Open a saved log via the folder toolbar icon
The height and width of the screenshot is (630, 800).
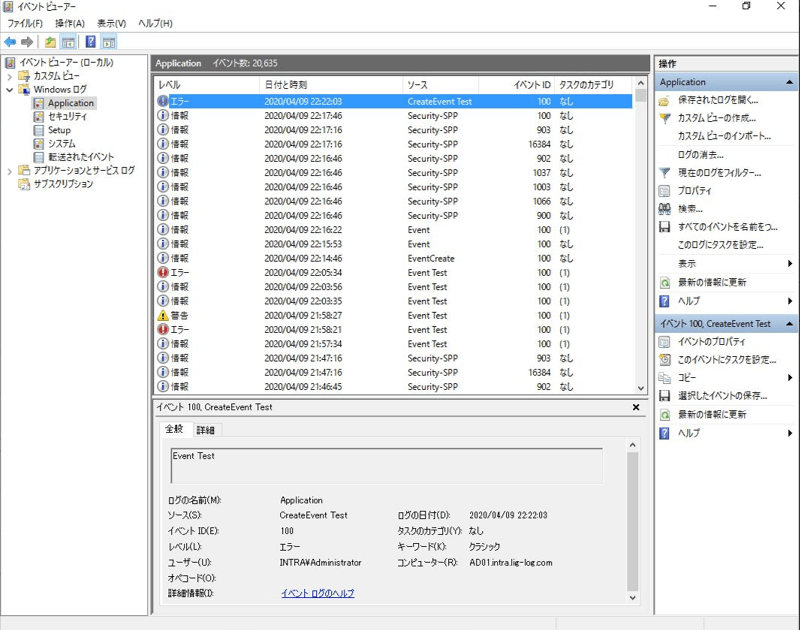[50, 43]
